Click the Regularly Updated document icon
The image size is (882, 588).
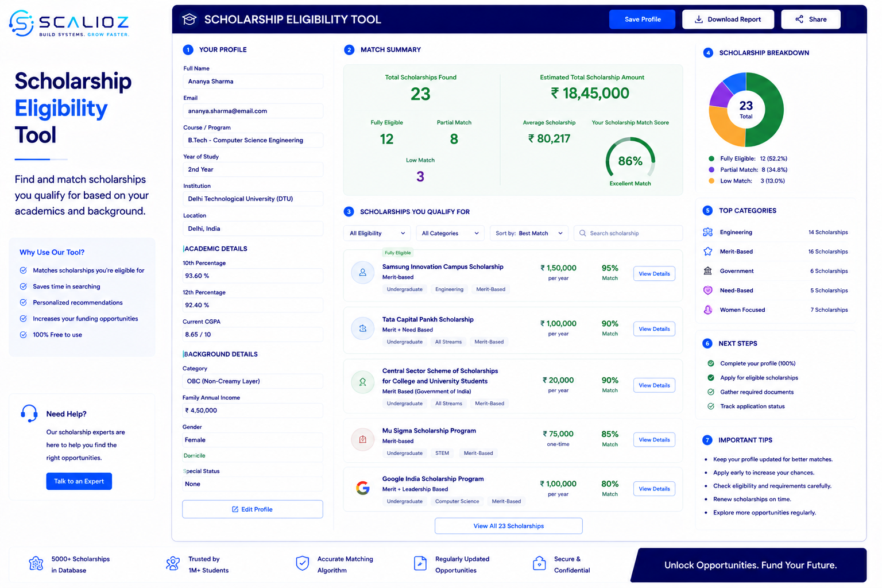coord(420,564)
